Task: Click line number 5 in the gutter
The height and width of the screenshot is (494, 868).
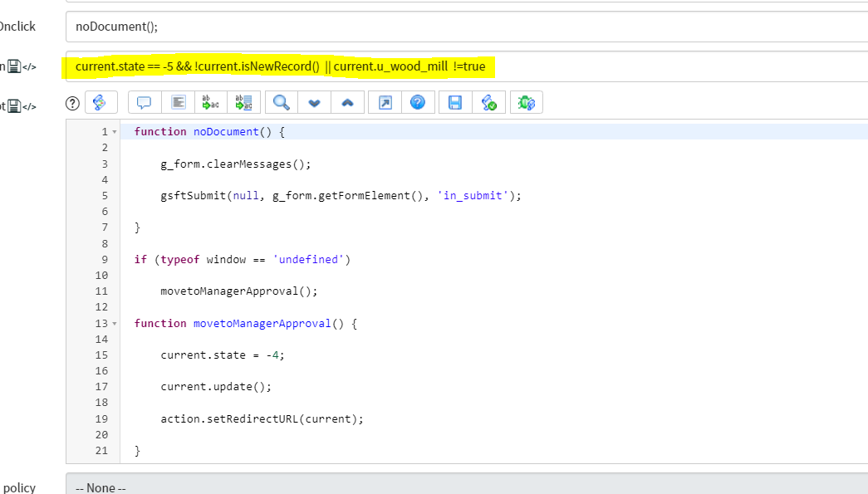Action: (x=105, y=196)
